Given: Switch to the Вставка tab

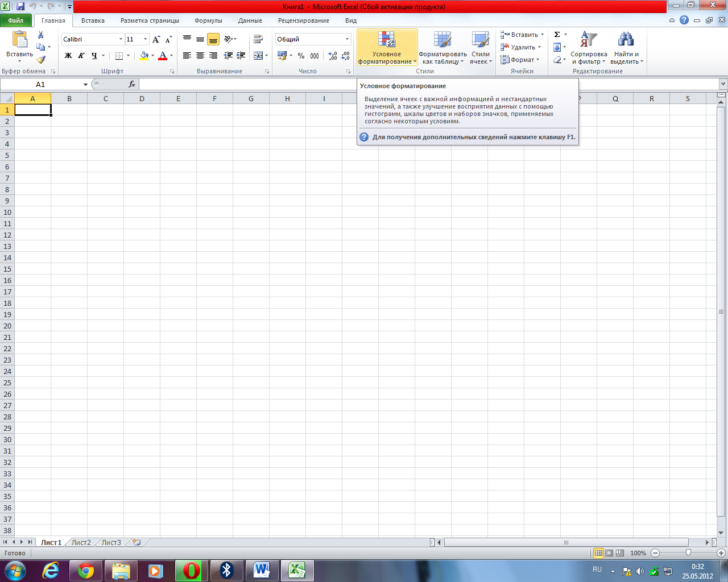Looking at the screenshot, I should click(93, 20).
